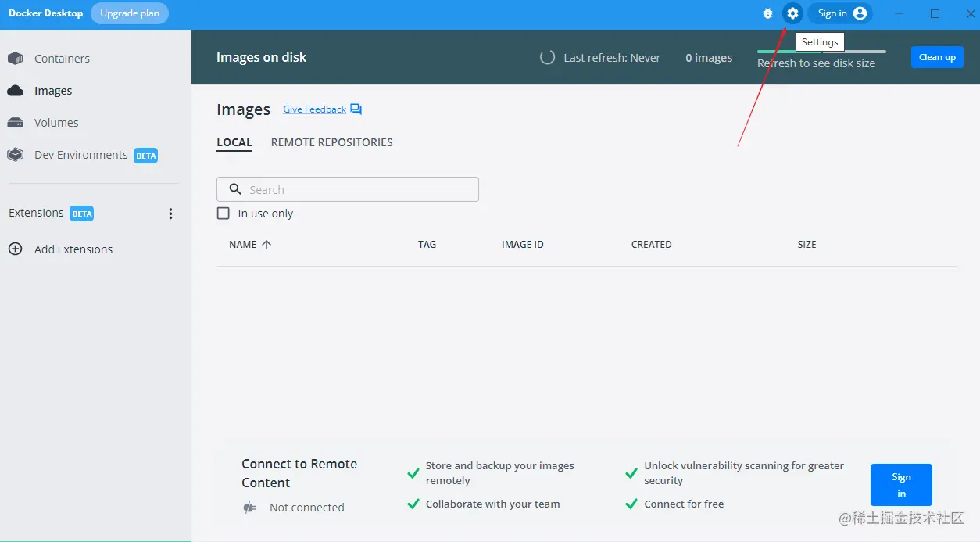Click the CREATED column header
The width and height of the screenshot is (980, 542).
[x=652, y=245]
